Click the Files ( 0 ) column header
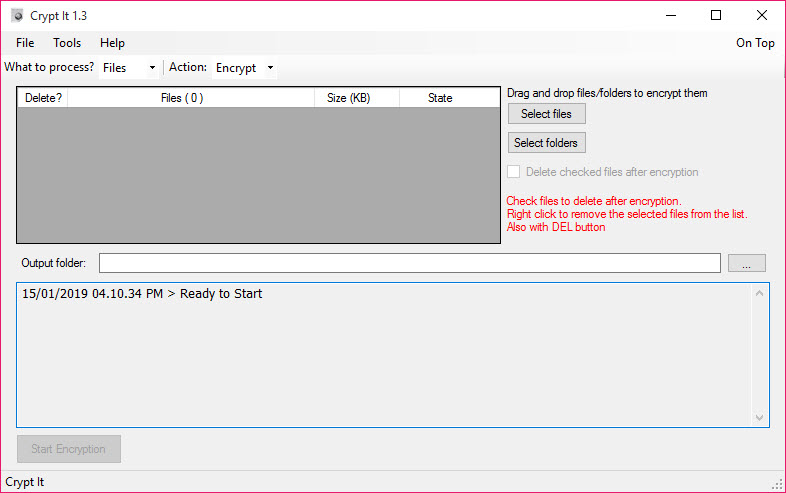 point(191,98)
